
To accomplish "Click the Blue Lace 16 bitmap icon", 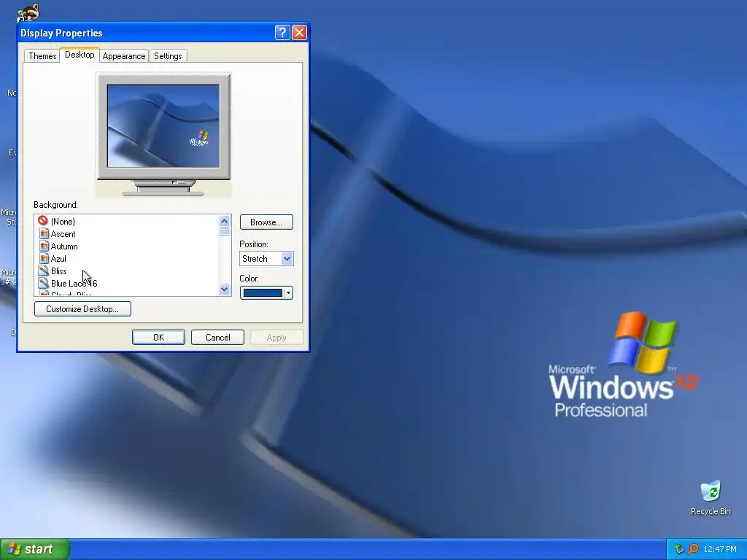I will (43, 283).
